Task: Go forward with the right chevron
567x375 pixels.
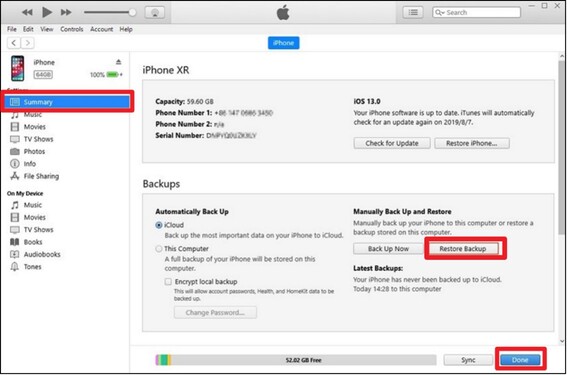Action: [x=28, y=43]
